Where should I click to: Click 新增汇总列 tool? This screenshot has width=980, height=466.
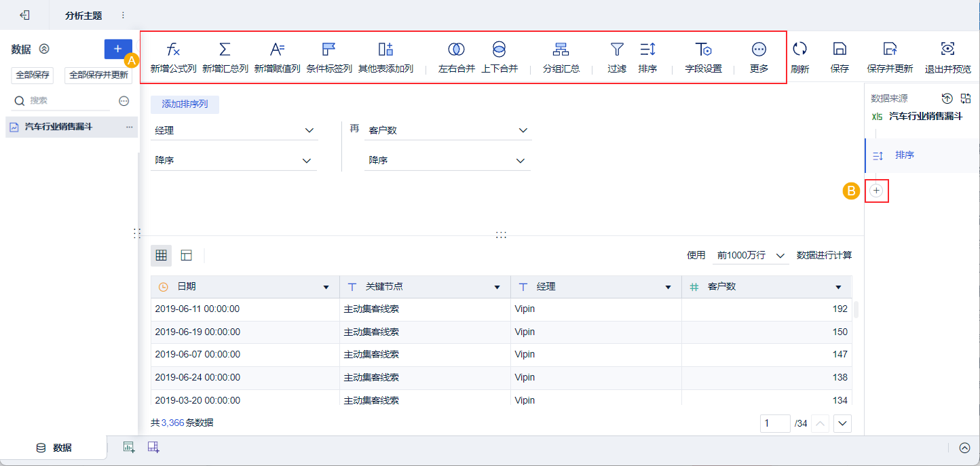click(x=225, y=57)
